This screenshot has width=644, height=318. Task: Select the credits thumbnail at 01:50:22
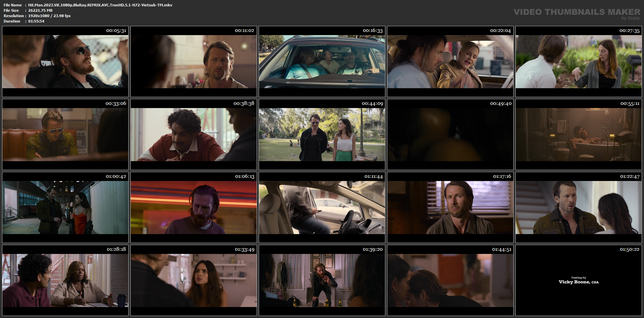(x=578, y=280)
